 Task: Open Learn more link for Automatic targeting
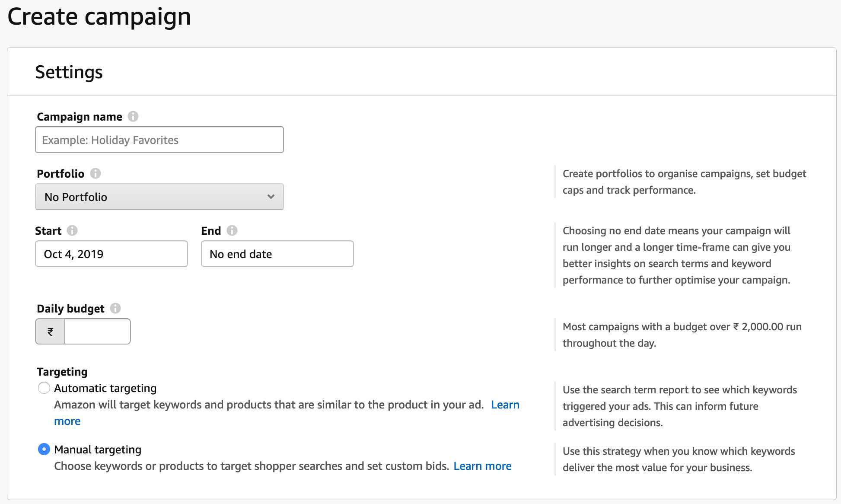(505, 405)
